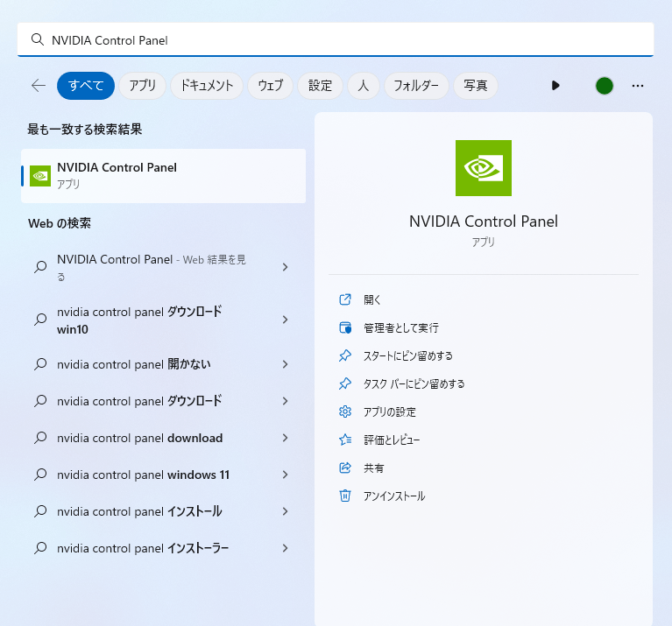Viewport: 672px width, 626px height.
Task: Click the pin icon for タスク バーにピン留めする
Action: pos(345,383)
